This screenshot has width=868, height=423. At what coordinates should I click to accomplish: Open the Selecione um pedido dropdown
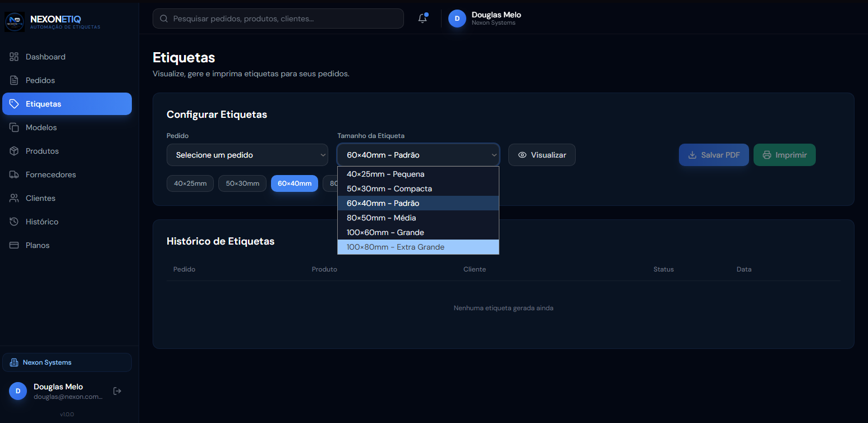coord(247,155)
